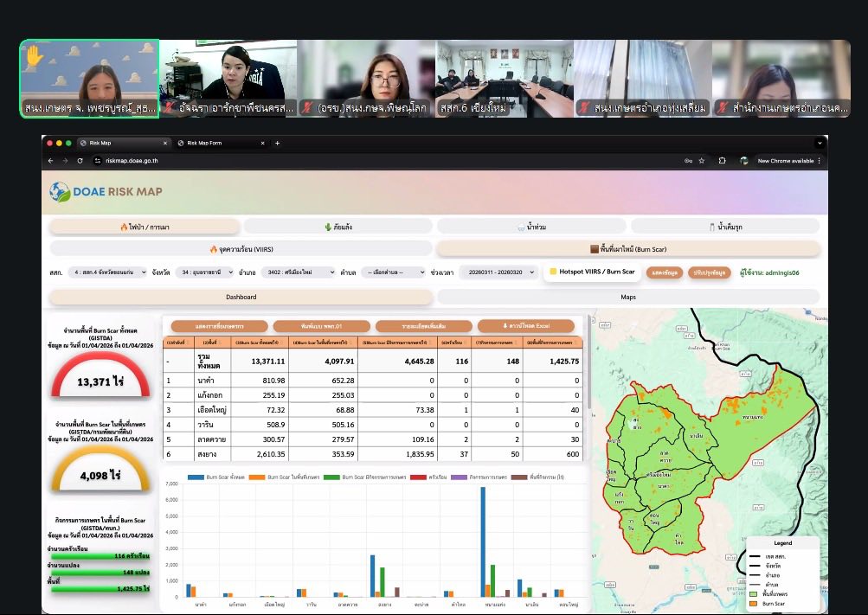Click the DOAE Risk Map globe logo
This screenshot has width=868, height=615.
tap(60, 191)
